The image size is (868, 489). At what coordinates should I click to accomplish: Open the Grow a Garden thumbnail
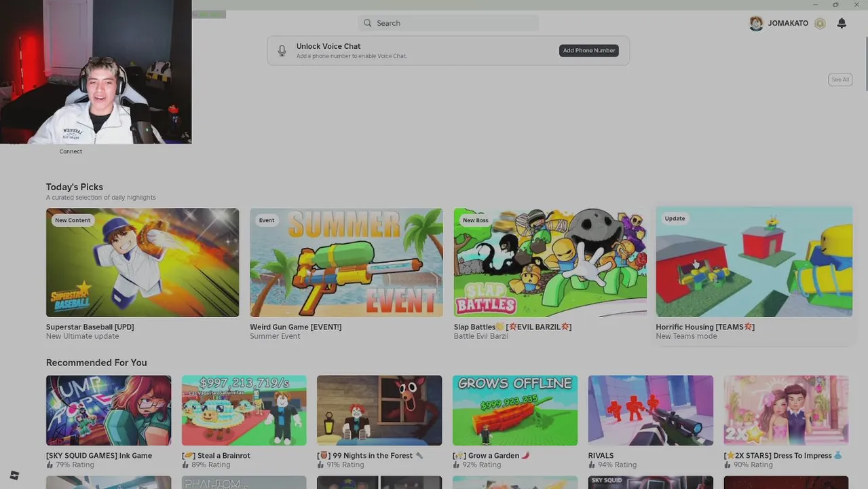pyautogui.click(x=515, y=410)
